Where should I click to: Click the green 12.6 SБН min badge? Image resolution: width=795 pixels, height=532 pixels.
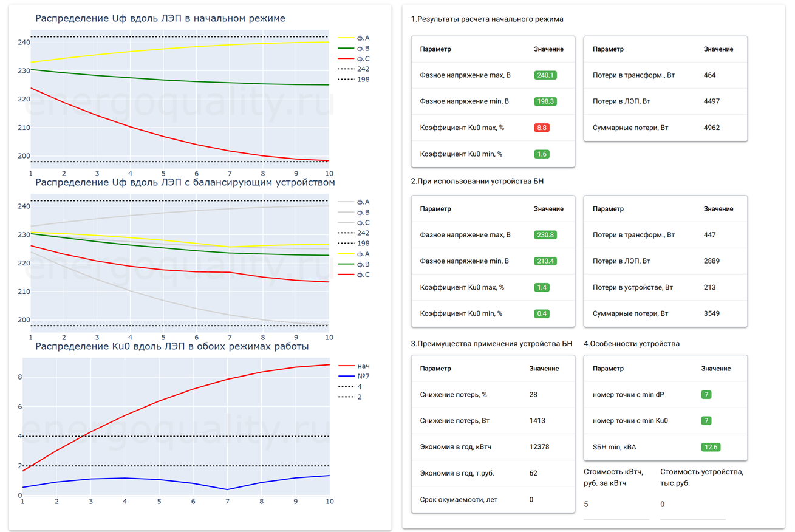pos(710,447)
